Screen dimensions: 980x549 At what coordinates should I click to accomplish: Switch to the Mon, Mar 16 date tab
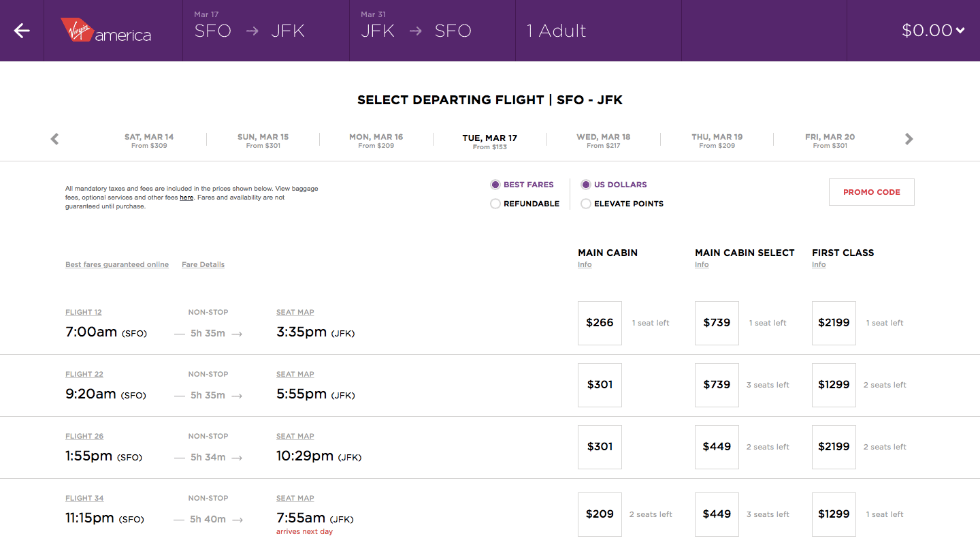pyautogui.click(x=376, y=140)
